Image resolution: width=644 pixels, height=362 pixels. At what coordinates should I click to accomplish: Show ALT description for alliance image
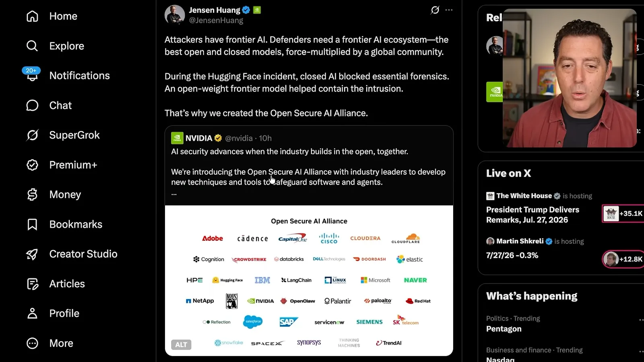click(x=181, y=345)
